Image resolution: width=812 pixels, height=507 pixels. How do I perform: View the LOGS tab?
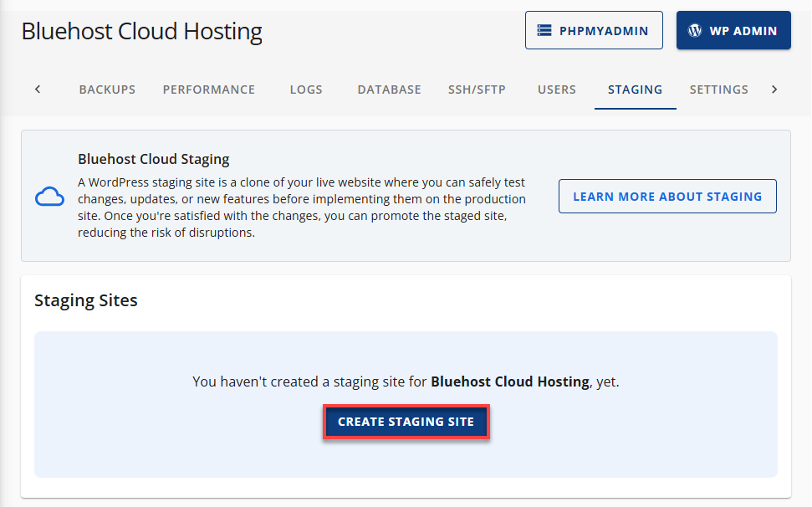(305, 90)
